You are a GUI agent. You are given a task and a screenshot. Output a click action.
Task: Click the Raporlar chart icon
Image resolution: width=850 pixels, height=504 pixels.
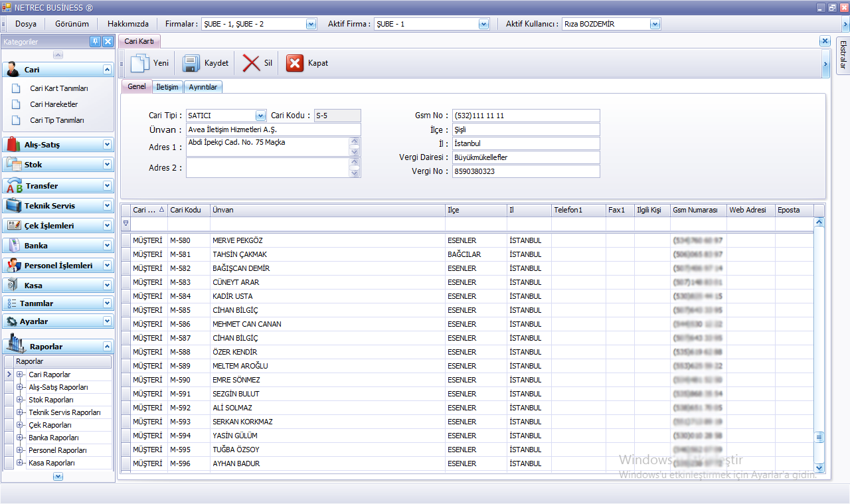click(x=16, y=344)
